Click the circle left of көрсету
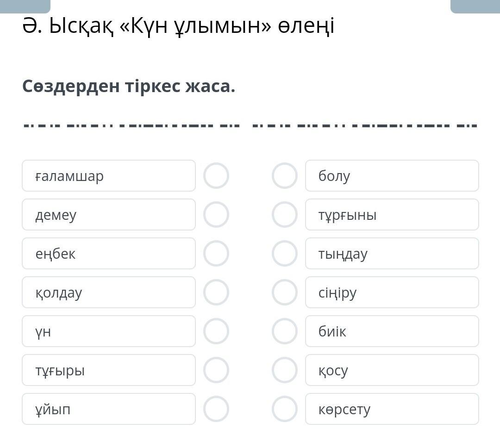The height and width of the screenshot is (448, 500). 284,409
